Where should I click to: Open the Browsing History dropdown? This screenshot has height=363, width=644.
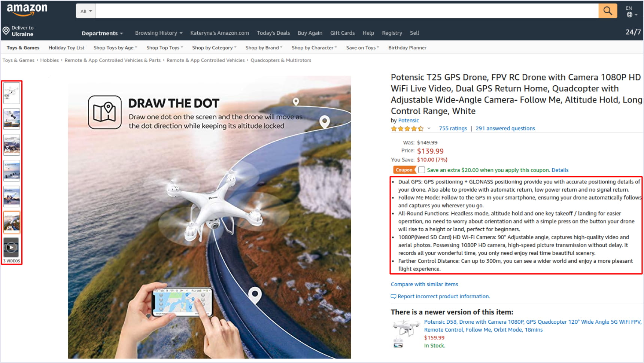[x=159, y=33]
